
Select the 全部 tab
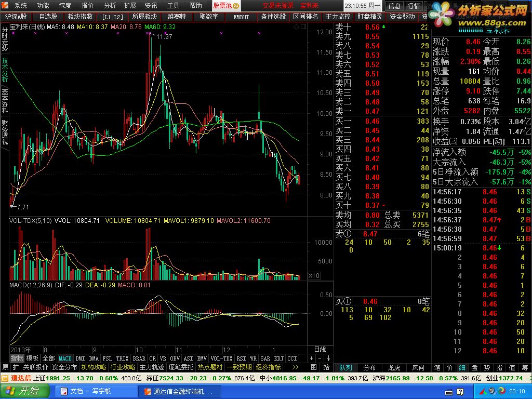pyautogui.click(x=48, y=358)
